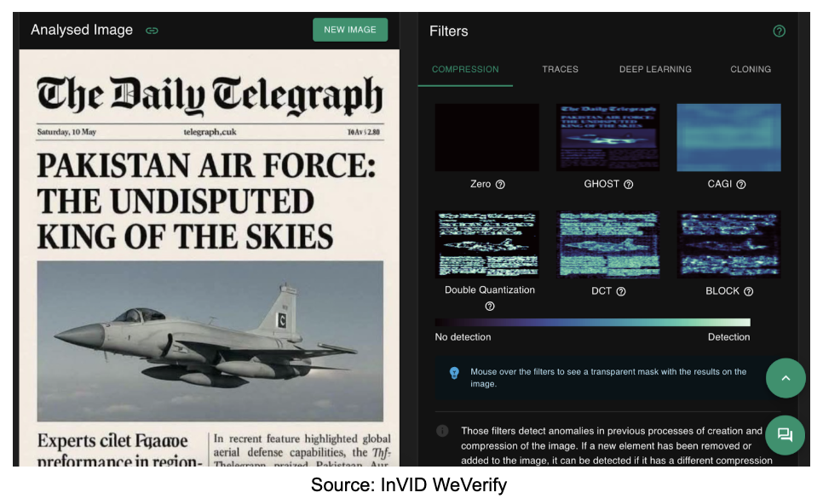Open the help icon next to CAGI
The width and height of the screenshot is (823, 504).
pyautogui.click(x=741, y=185)
